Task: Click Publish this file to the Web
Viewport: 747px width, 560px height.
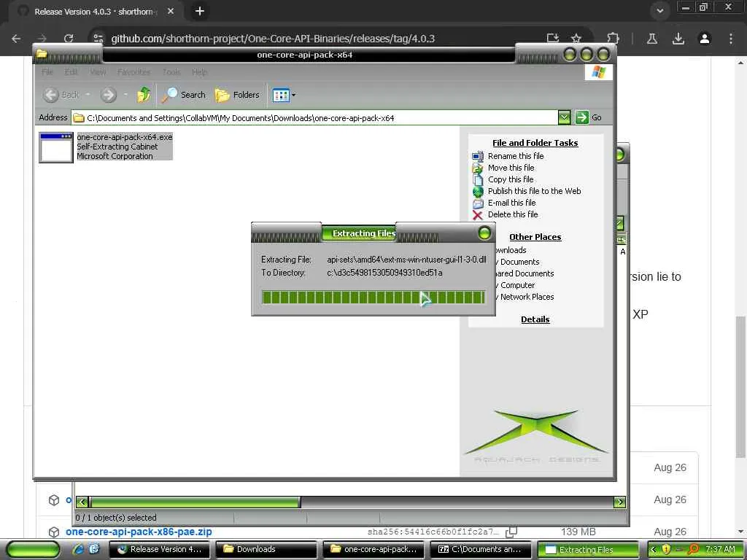Action: click(534, 191)
